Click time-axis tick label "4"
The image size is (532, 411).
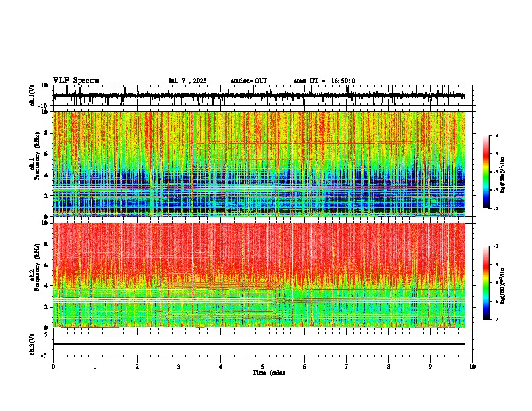[x=221, y=367]
